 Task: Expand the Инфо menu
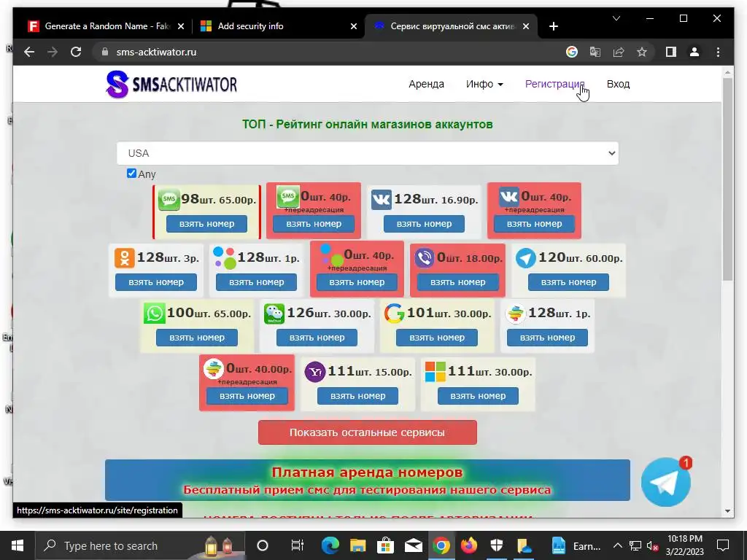(484, 85)
